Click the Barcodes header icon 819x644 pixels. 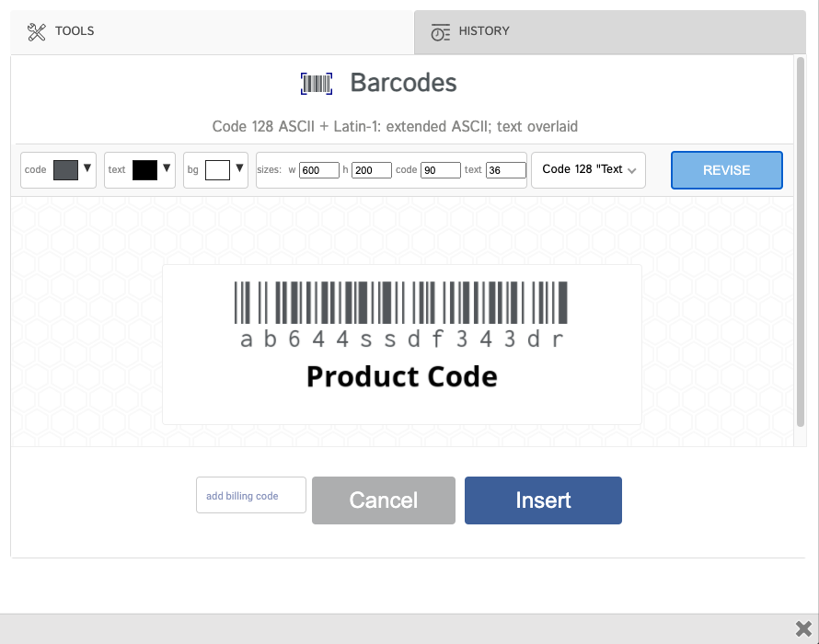pos(317,84)
